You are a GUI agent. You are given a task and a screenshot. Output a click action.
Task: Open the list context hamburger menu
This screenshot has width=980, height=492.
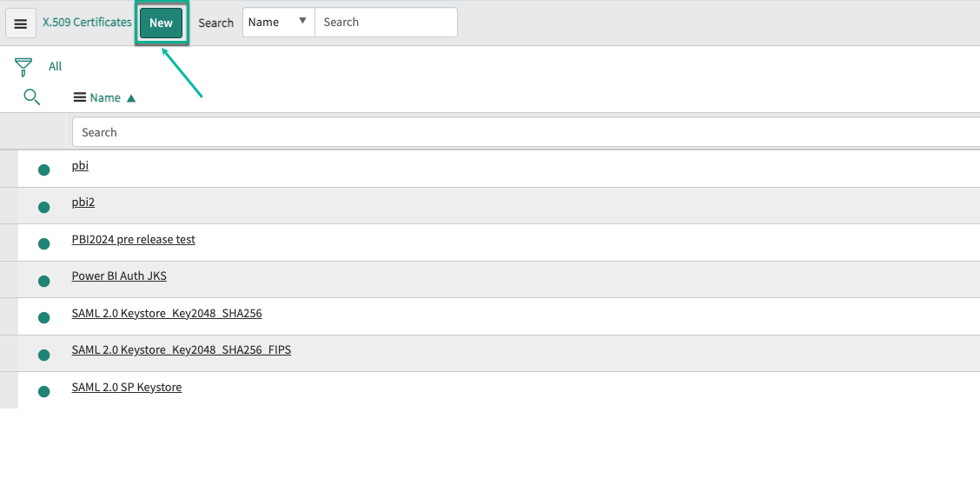[21, 23]
